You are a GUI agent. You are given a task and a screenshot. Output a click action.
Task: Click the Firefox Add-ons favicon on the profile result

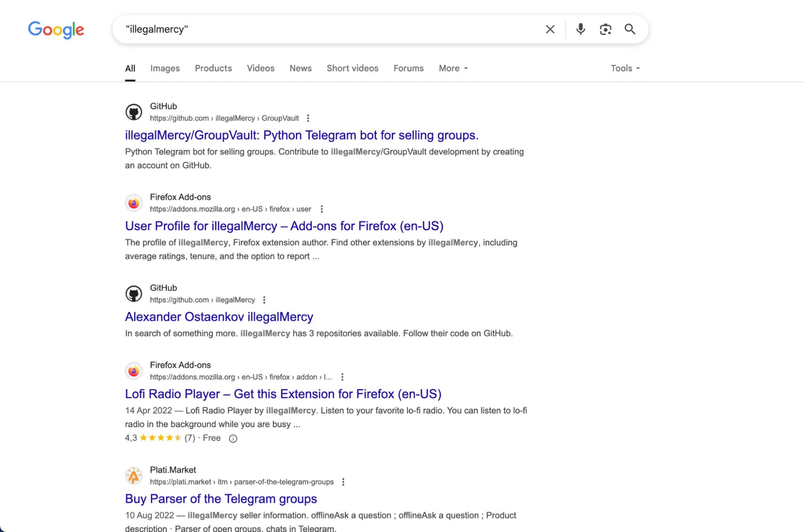coord(134,203)
